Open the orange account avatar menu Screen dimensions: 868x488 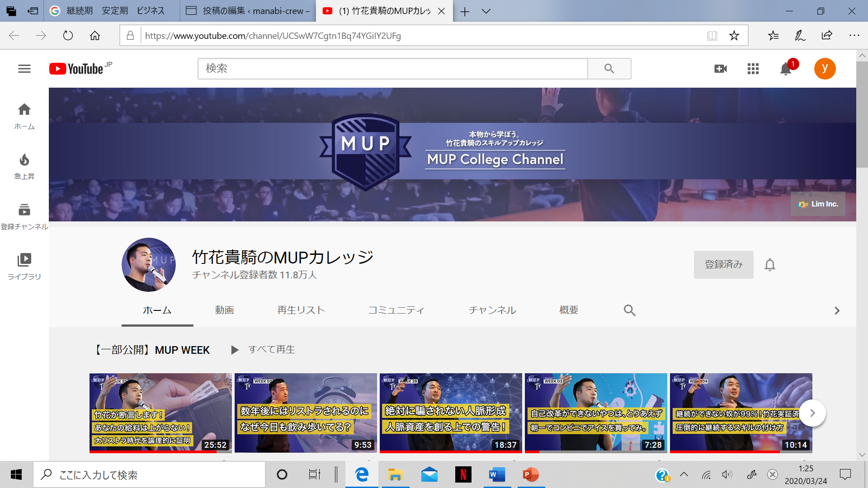825,69
